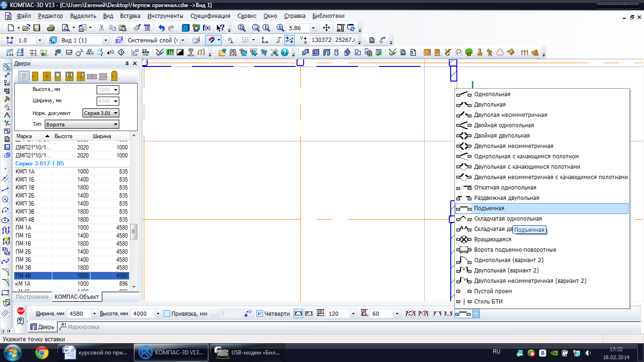Toggle the second quarter-position button after Четверти

tap(308, 313)
